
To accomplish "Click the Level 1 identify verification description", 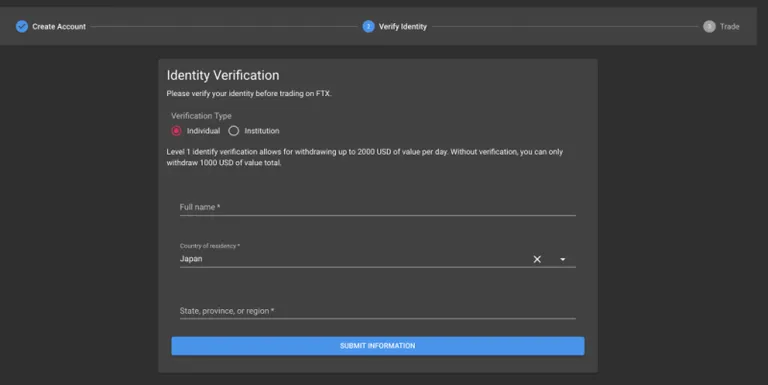I will [x=364, y=157].
